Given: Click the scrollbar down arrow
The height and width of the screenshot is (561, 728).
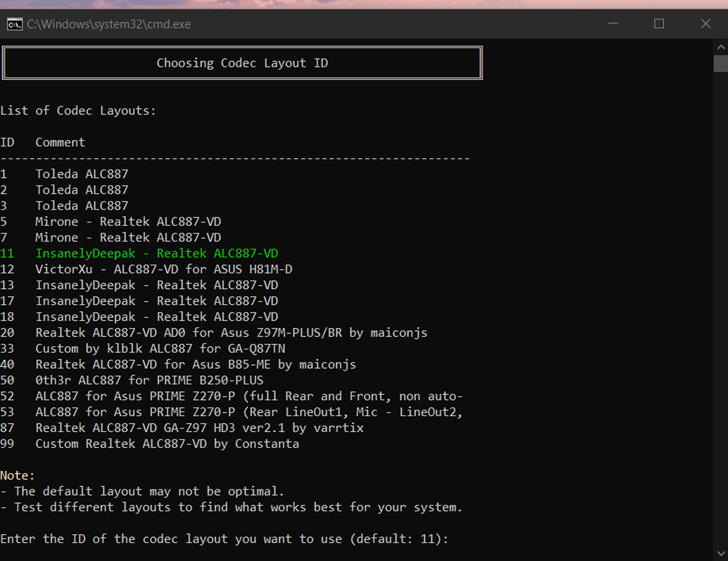Looking at the screenshot, I should pyautogui.click(x=720, y=553).
